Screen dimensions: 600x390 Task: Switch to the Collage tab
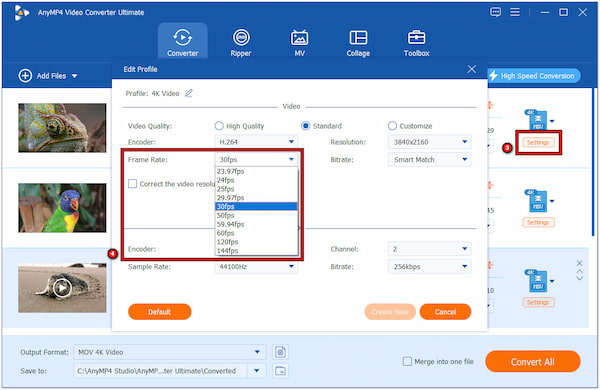pos(358,42)
